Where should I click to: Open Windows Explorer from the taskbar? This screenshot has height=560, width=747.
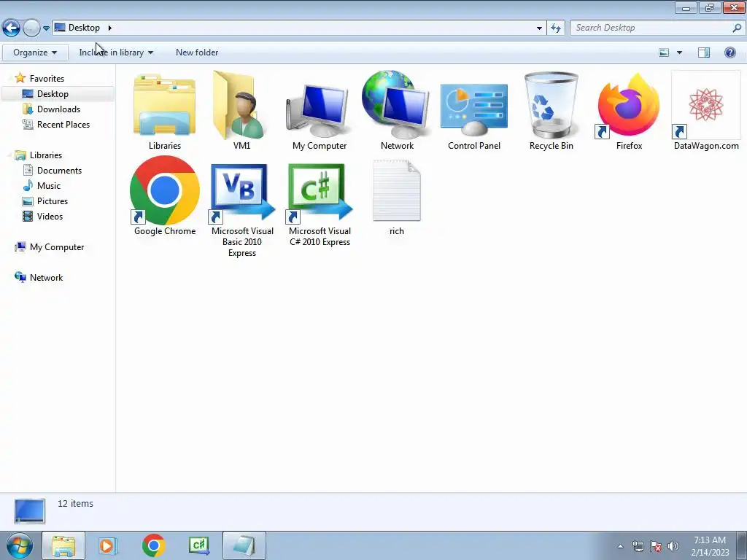point(63,545)
